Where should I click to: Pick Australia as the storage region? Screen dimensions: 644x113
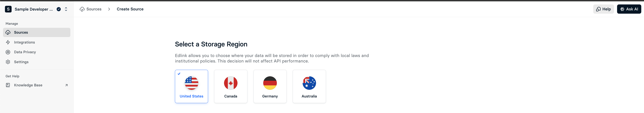pos(309,86)
